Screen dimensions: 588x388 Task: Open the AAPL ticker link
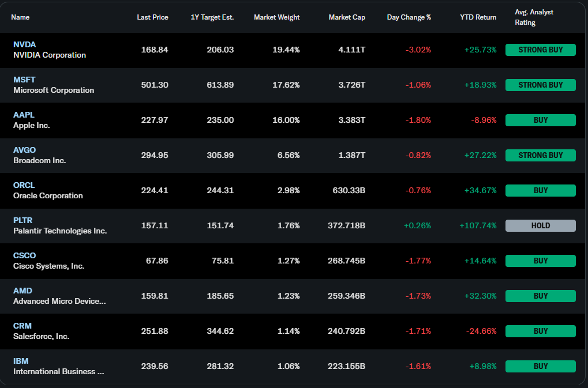tap(24, 115)
